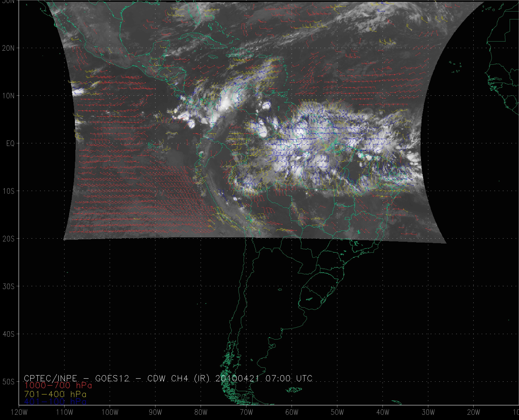Click the red 1000-700 hPa legend entry
519x420 pixels.
[58, 385]
